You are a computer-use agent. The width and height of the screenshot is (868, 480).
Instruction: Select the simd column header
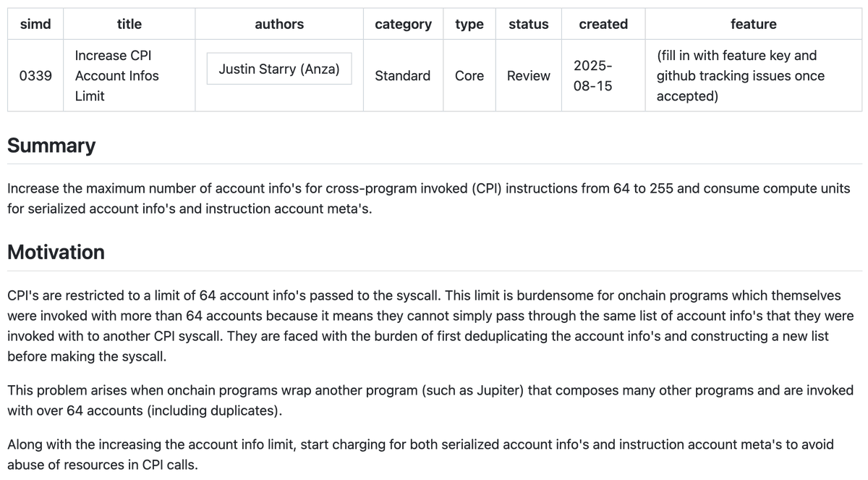point(35,24)
